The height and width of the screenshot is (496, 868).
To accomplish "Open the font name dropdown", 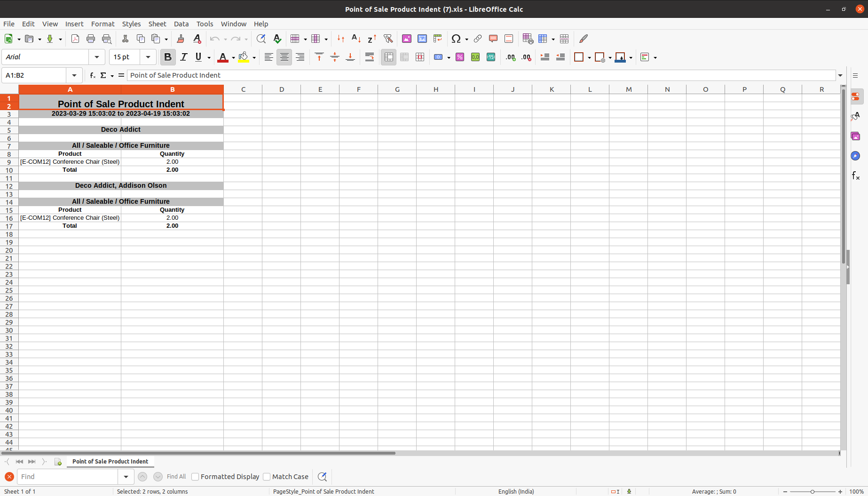I will point(97,57).
